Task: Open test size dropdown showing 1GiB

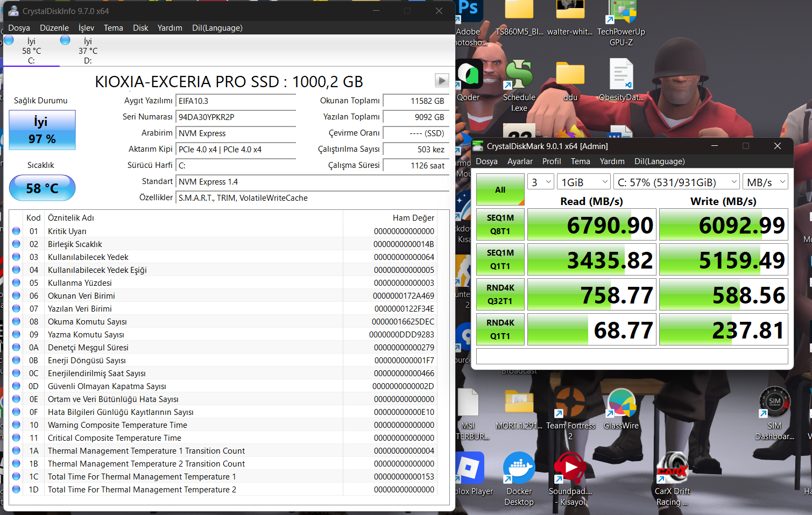Action: tap(583, 182)
